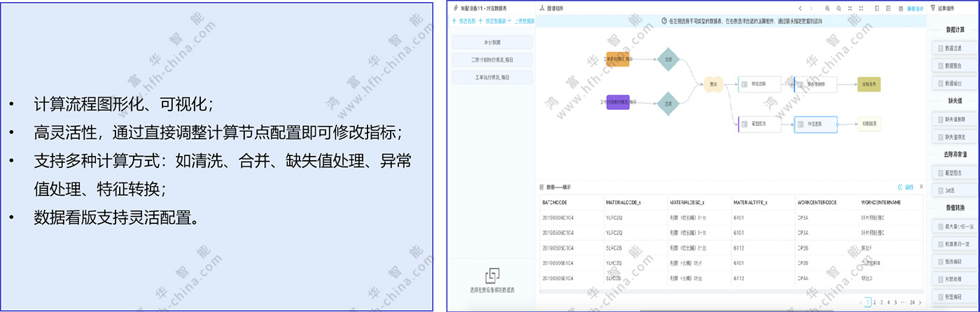The height and width of the screenshot is (312, 980).
Task: Click the undo left arrow icon
Action: tap(801, 8)
